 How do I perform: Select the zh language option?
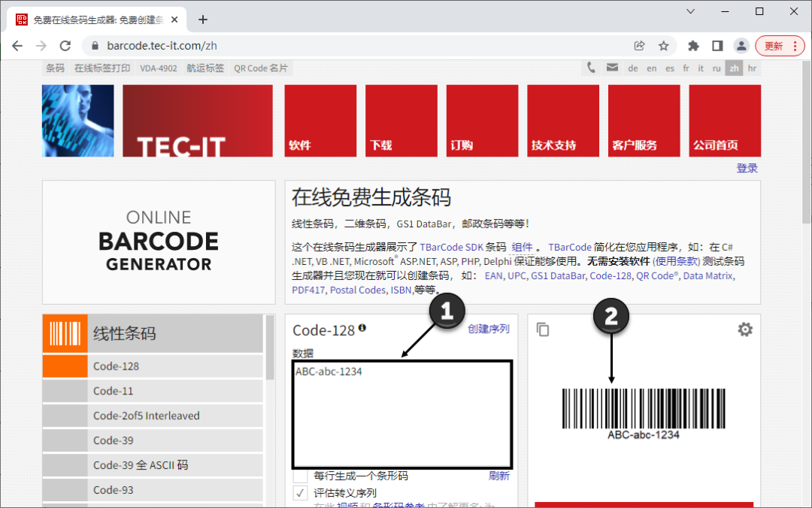734,68
